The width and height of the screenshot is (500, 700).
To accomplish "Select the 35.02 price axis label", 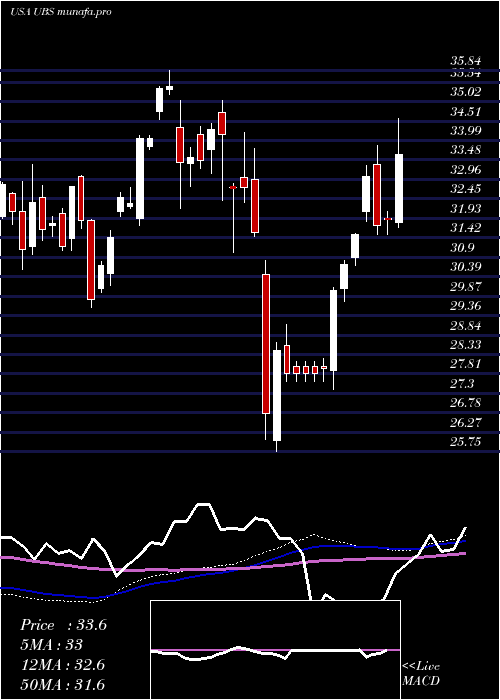I will point(466,92).
